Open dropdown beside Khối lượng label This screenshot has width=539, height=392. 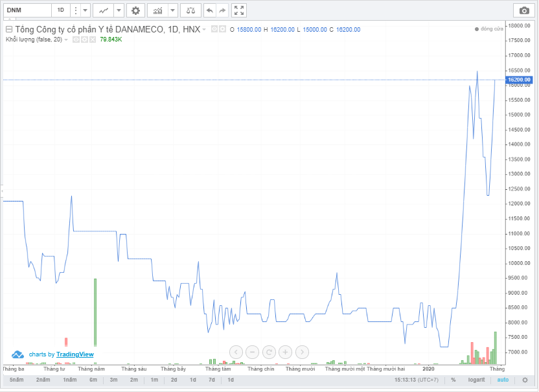[66, 40]
